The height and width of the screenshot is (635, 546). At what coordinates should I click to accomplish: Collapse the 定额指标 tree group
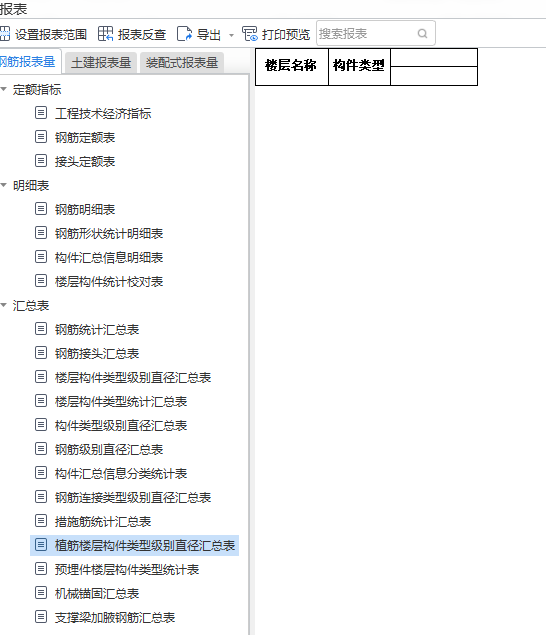[x=4, y=89]
